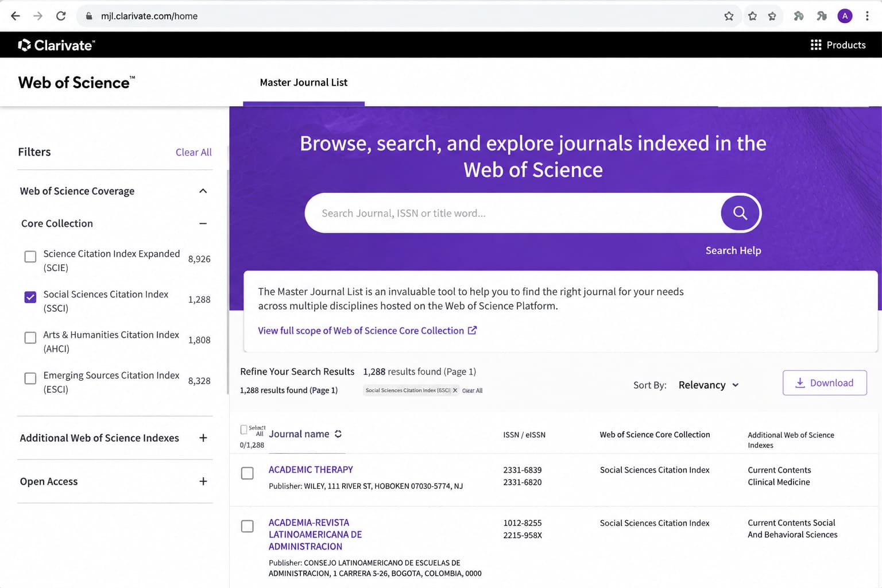This screenshot has height=588, width=882.
Task: Click ISSN 2331-6839 in the Academic Therapy row
Action: point(523,470)
